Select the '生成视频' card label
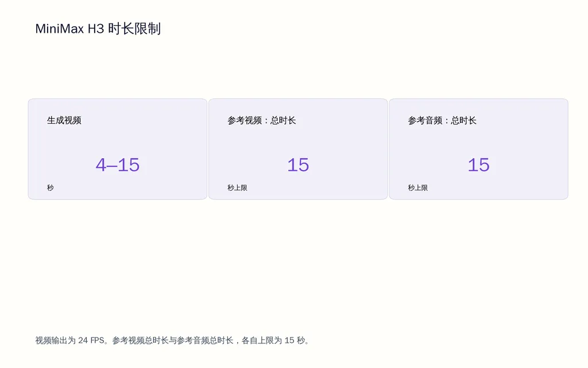 coord(64,120)
